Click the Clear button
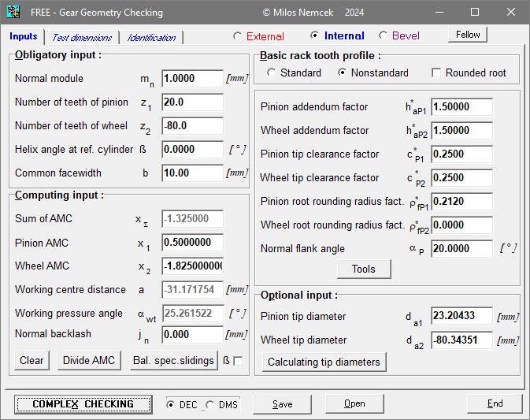The width and height of the screenshot is (530, 420). (32, 360)
